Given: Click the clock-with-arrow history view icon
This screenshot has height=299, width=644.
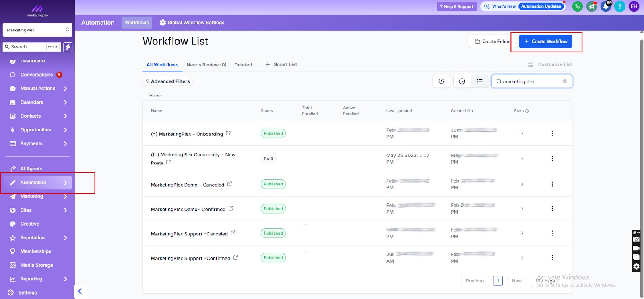Looking at the screenshot, I should [x=441, y=81].
